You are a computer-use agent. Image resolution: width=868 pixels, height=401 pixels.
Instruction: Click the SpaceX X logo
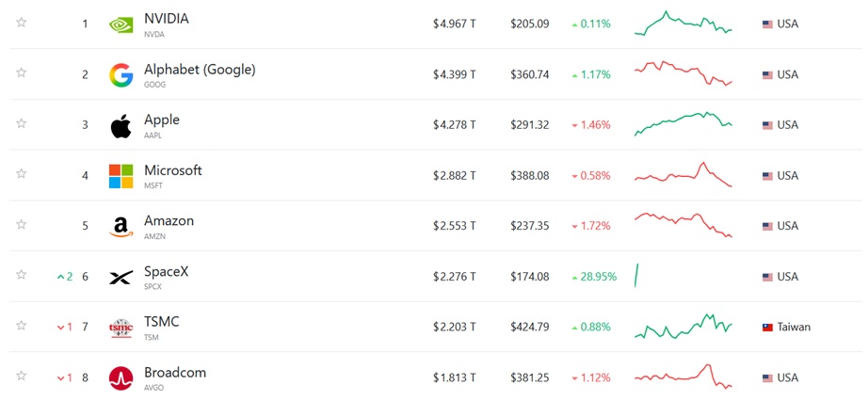[x=121, y=277]
